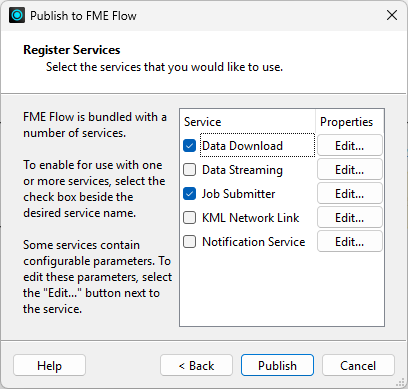408x389 pixels.
Task: Edit properties for Notification Service
Action: (349, 241)
